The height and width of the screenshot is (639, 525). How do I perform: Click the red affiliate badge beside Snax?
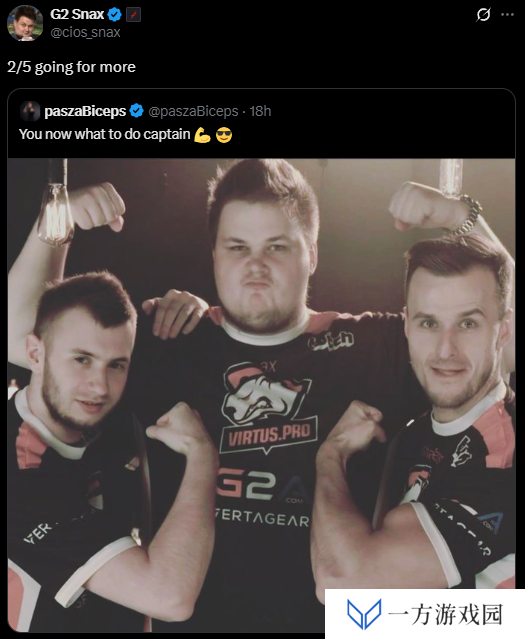point(134,15)
